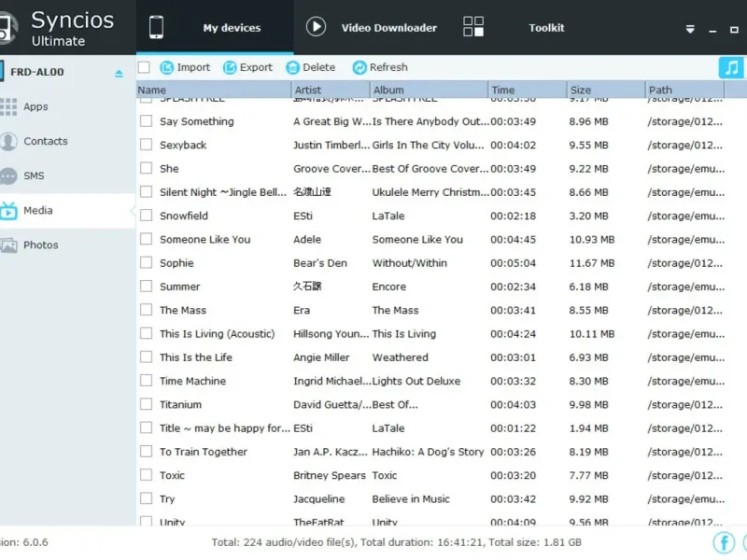747x560 pixels.
Task: Click the time value '00:01:22'
Action: pyautogui.click(x=513, y=428)
